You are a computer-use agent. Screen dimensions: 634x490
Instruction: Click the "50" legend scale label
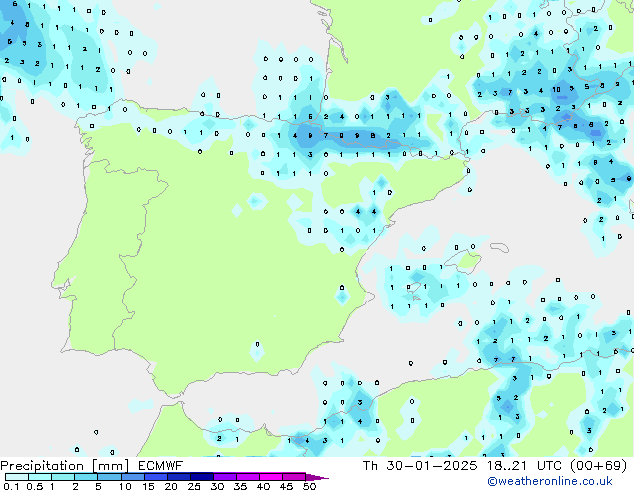[309, 486]
